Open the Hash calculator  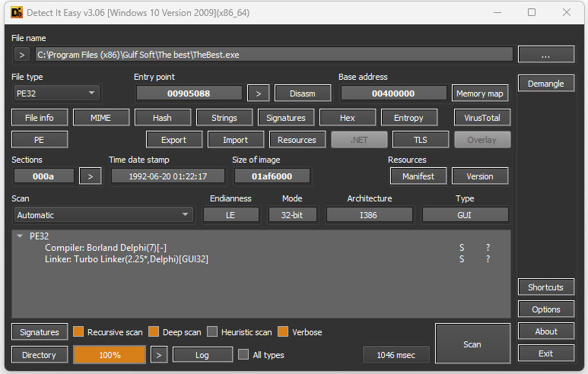point(162,118)
